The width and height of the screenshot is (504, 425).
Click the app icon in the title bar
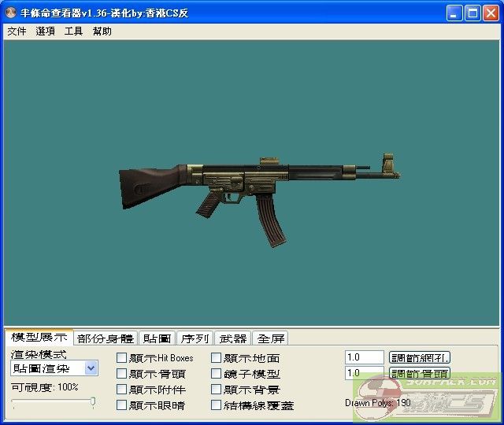coord(11,13)
